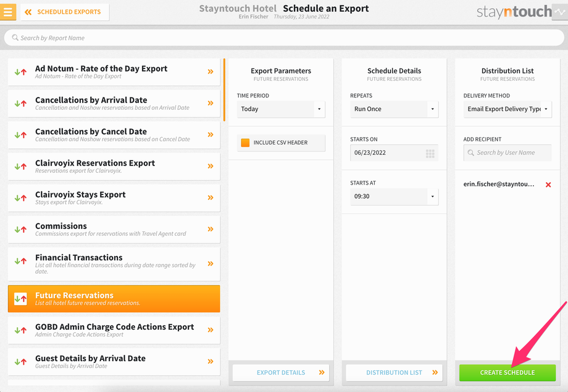Expand Clairvoyix Reservations Export chevron
Image resolution: width=568 pixels, height=392 pixels.
point(211,166)
